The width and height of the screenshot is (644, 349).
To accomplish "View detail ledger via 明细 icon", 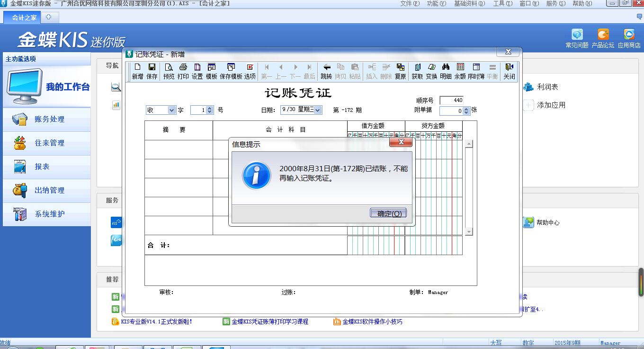I will pyautogui.click(x=446, y=71).
